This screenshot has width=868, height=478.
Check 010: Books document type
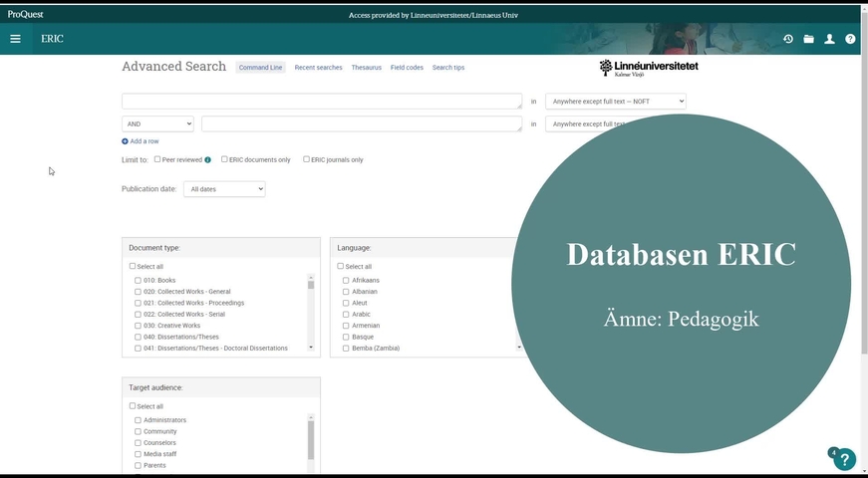138,281
